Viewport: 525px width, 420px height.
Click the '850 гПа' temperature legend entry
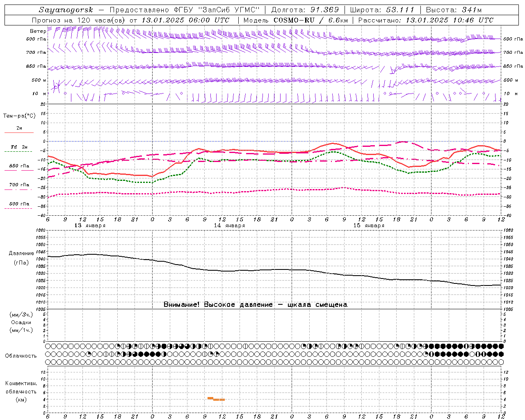coord(19,166)
